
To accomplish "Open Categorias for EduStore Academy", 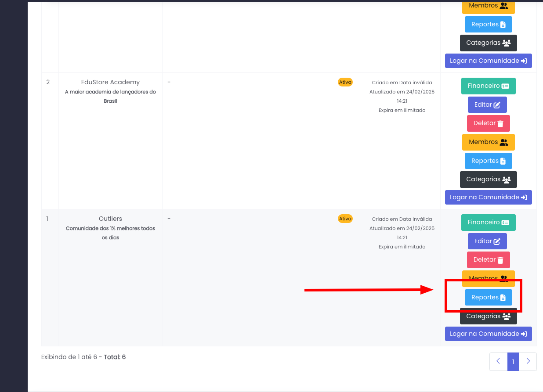I will [x=488, y=180].
